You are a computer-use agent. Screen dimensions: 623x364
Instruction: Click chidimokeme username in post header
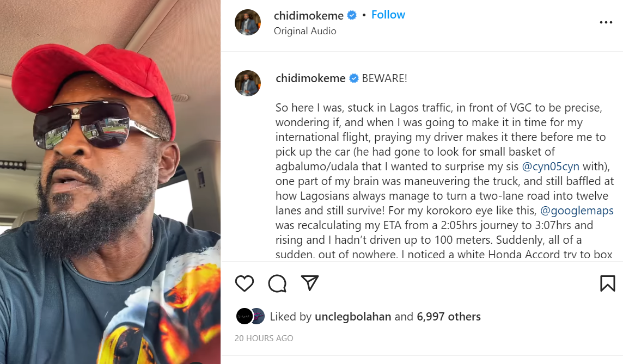tap(308, 15)
